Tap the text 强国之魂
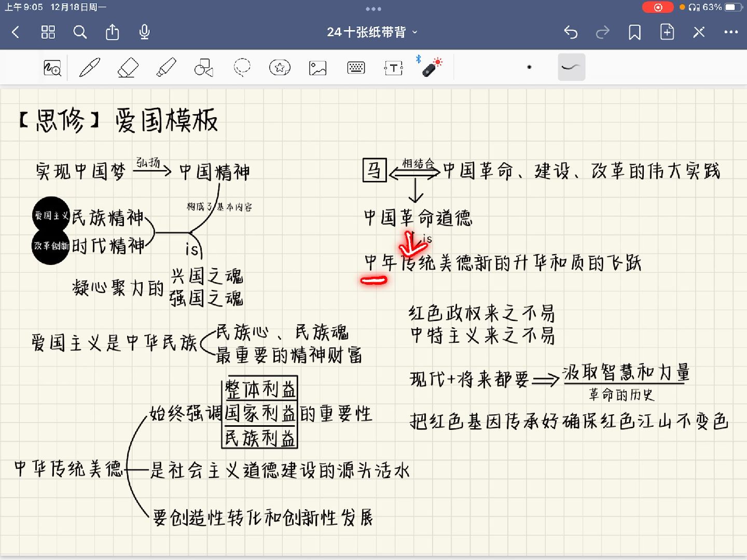 [x=206, y=298]
